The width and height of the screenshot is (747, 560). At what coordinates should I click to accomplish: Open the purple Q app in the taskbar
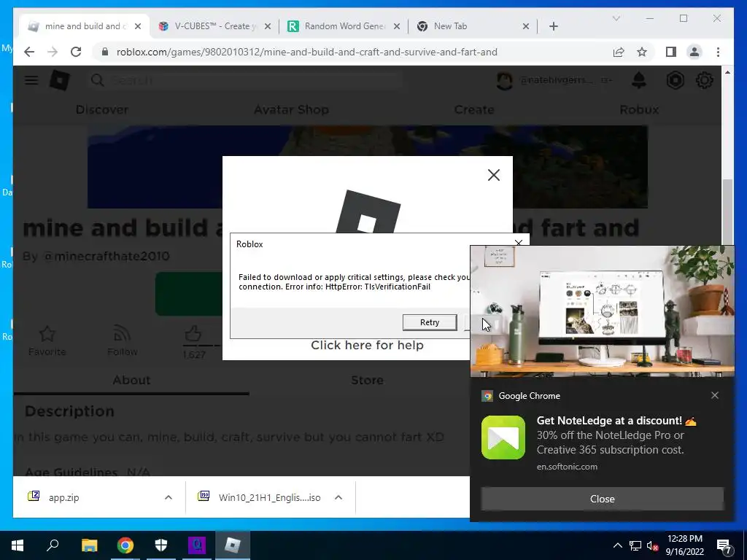coord(197,545)
